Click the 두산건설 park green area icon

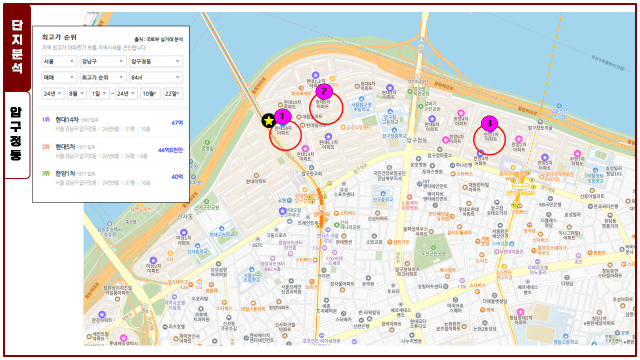pos(433,247)
